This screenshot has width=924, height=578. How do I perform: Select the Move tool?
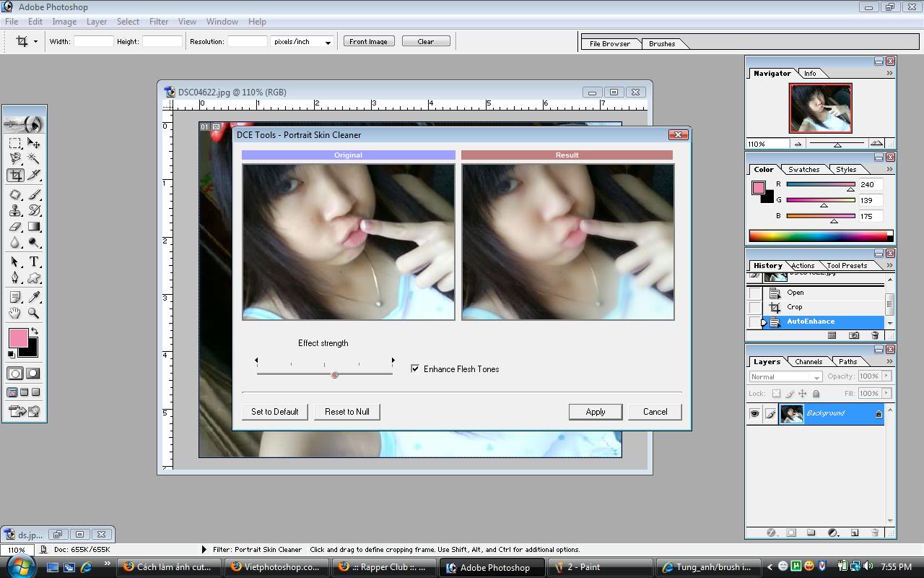tap(33, 143)
